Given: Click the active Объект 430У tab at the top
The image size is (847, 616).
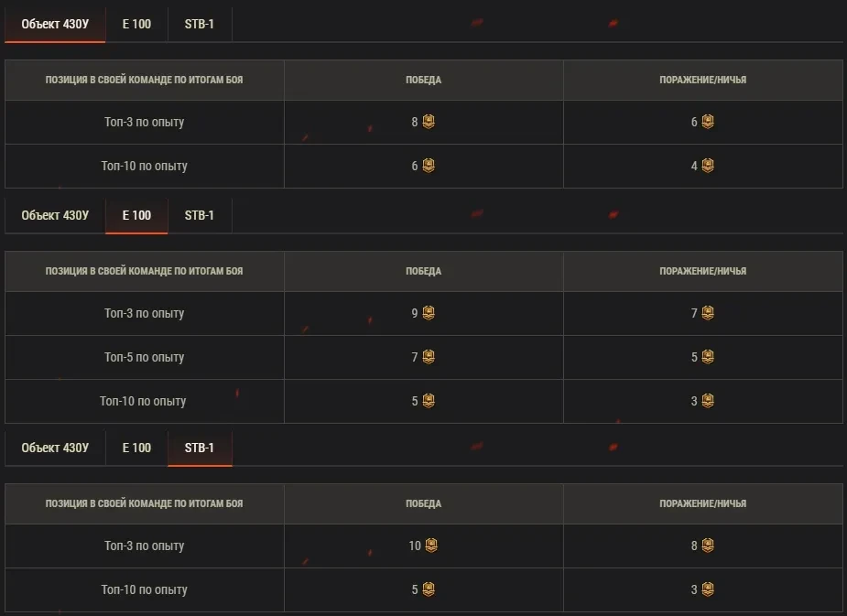Looking at the screenshot, I should pyautogui.click(x=55, y=24).
